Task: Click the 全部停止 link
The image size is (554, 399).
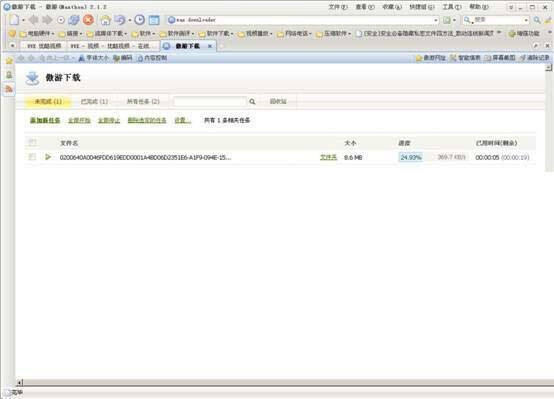Action: 109,121
